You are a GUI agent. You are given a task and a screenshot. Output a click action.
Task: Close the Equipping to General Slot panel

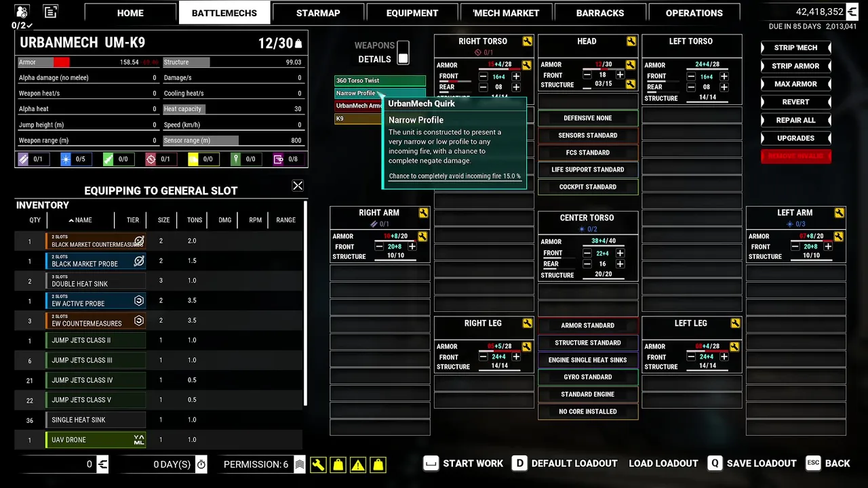(298, 186)
